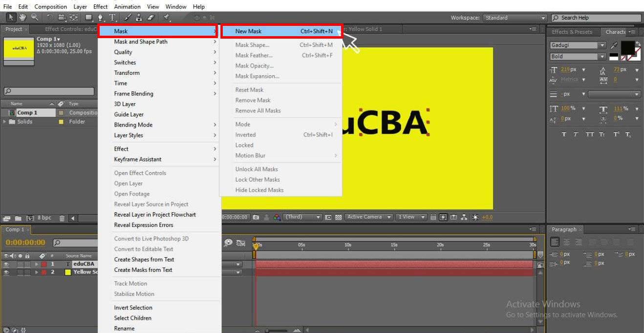Toggle Faux Italic style
644x333 pixels.
(x=576, y=134)
